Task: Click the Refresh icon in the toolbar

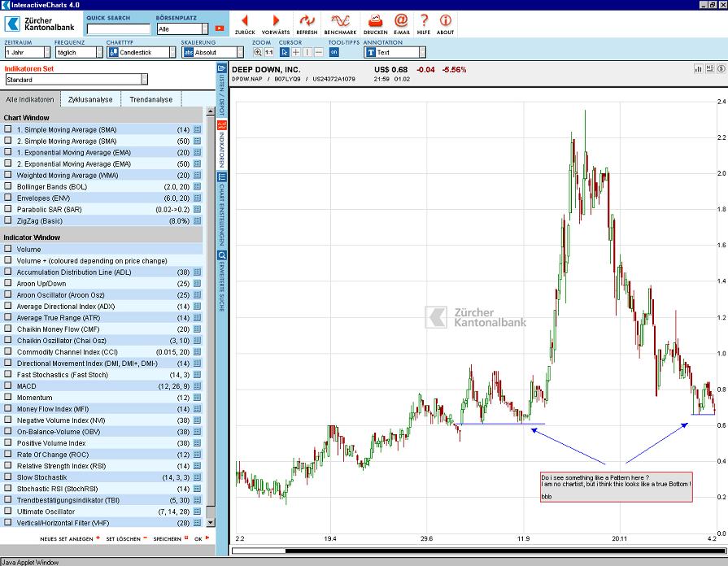Action: [x=307, y=20]
